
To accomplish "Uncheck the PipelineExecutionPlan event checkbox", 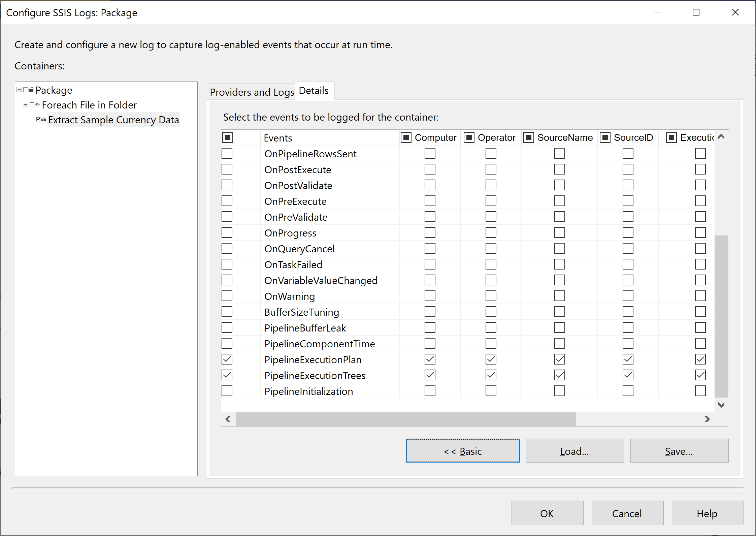I will pyautogui.click(x=227, y=359).
